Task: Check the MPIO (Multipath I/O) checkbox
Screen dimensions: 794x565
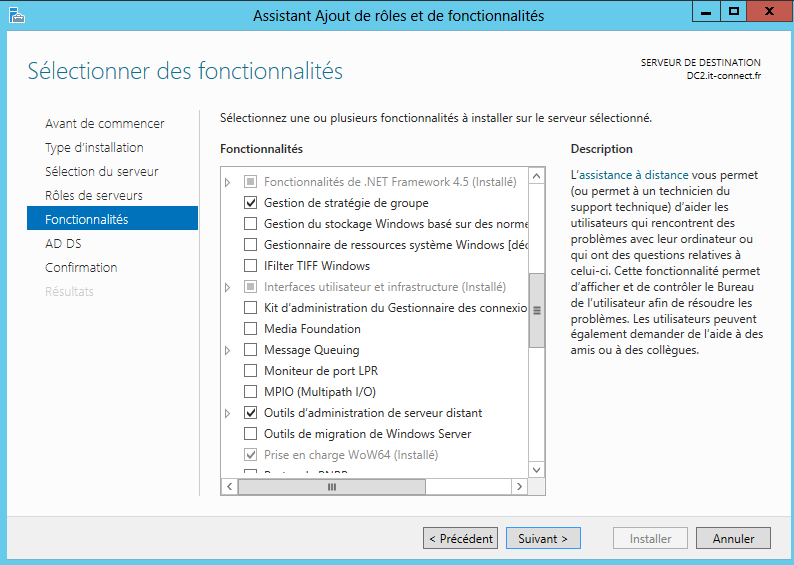Action: click(251, 392)
